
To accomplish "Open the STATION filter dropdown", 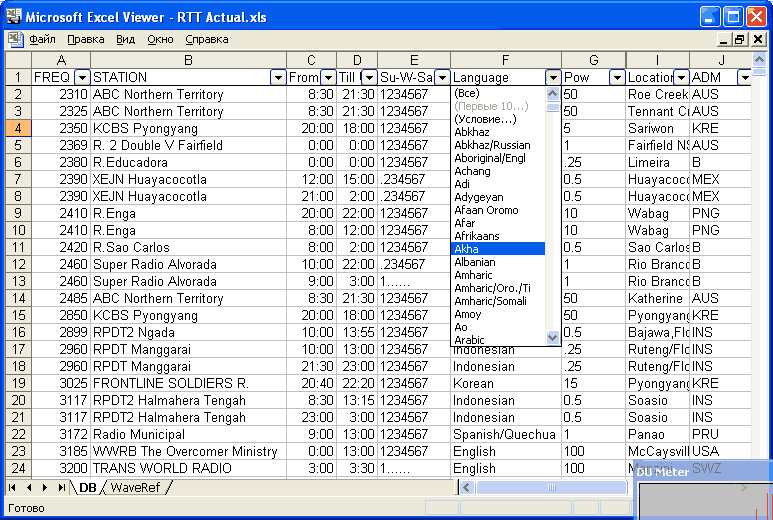I will [278, 77].
